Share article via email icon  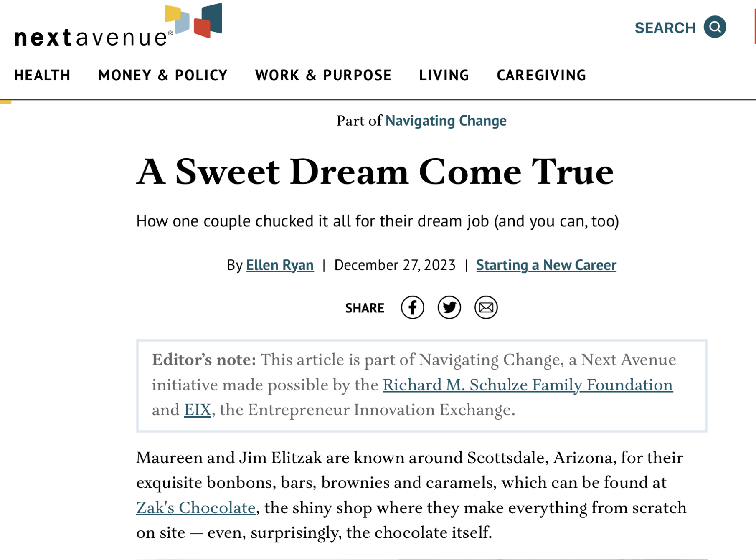[x=486, y=307]
